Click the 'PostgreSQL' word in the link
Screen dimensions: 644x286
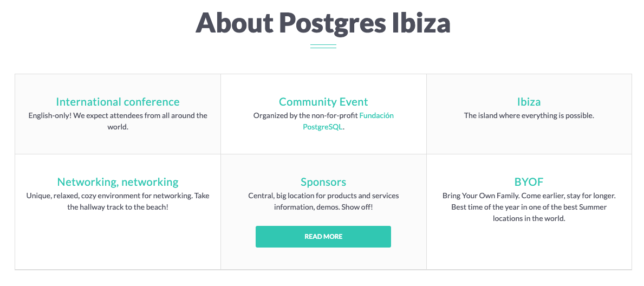pos(322,127)
